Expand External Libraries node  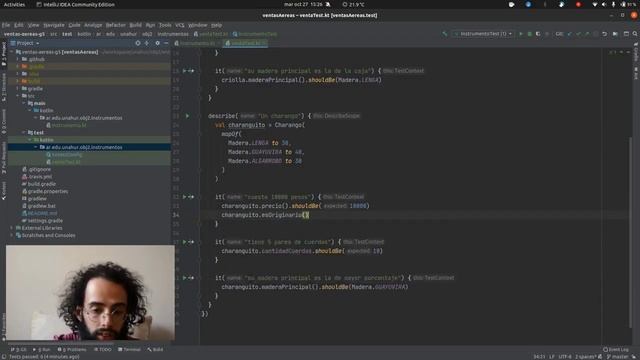[12, 228]
